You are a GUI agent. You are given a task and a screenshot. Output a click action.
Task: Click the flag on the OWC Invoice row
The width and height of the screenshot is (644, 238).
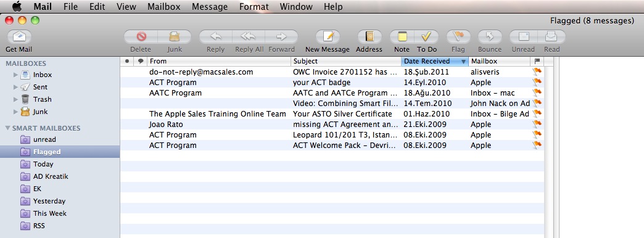(537, 72)
